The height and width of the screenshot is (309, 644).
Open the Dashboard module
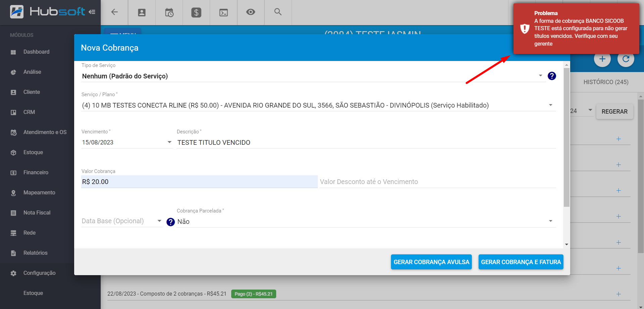tap(36, 52)
